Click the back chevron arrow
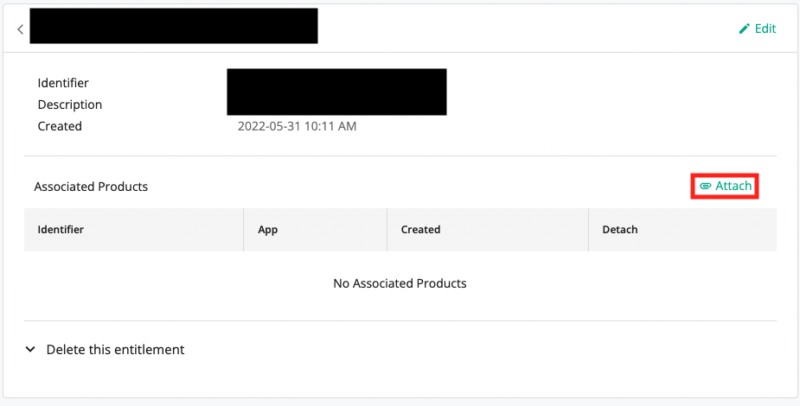The height and width of the screenshot is (406, 800). pyautogui.click(x=20, y=29)
